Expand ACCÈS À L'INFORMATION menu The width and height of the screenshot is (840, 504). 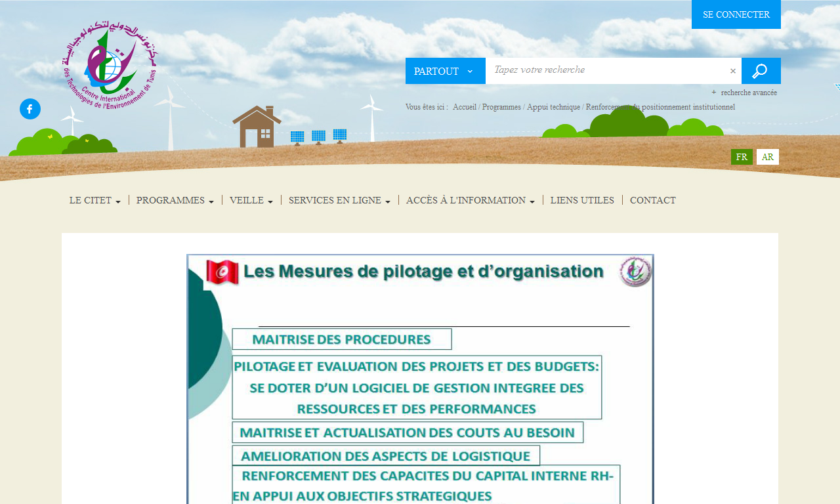click(471, 200)
